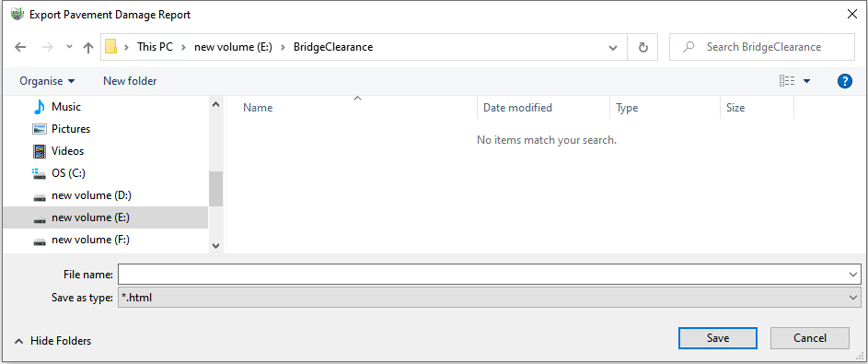Click the Music note icon
Screen dimensions: 868x364
(40, 106)
